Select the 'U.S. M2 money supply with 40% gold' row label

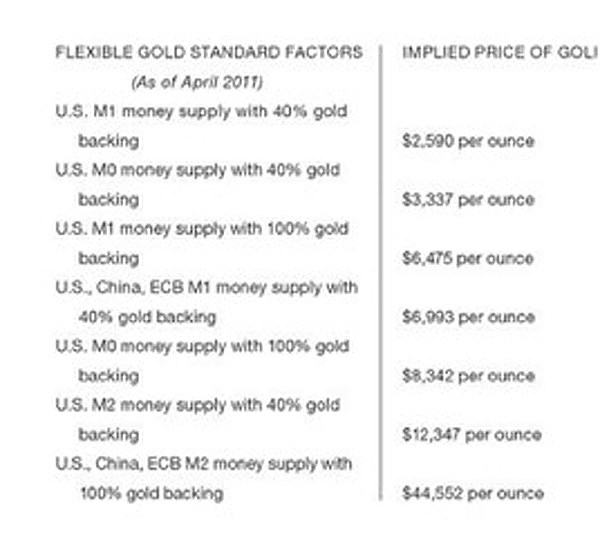point(196,406)
